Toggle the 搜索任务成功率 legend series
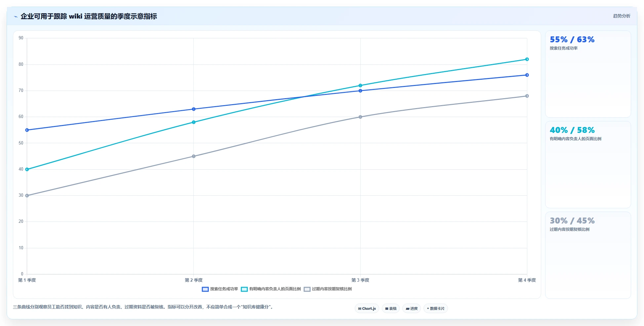Viewport: 644px width, 326px height. point(220,289)
